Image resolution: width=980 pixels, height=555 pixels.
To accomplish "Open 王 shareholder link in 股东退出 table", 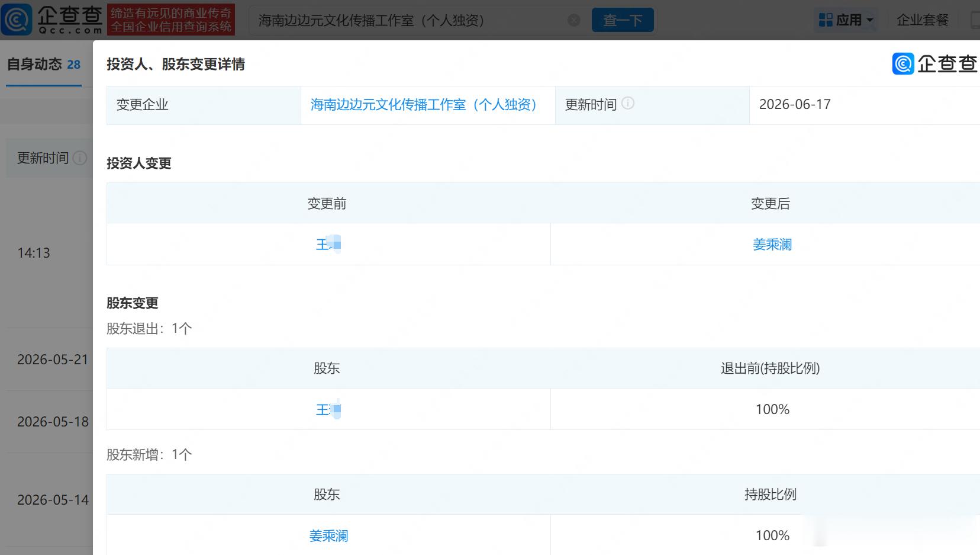I will pos(328,409).
